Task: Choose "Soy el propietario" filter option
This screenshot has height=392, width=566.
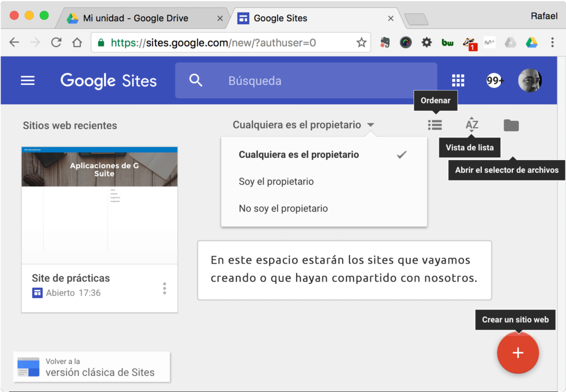Action: pyautogui.click(x=276, y=182)
